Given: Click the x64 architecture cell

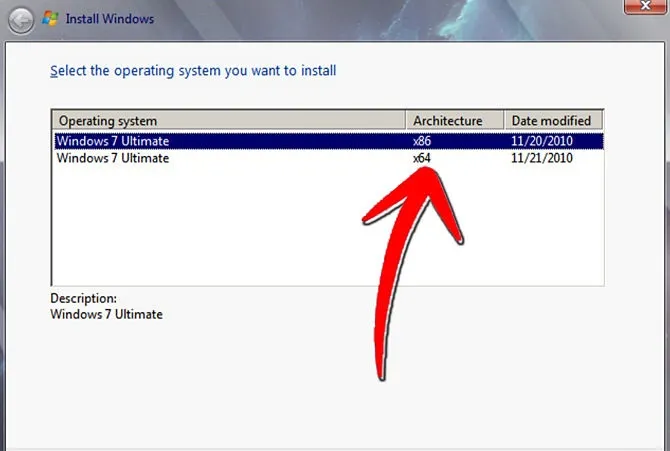Looking at the screenshot, I should pyautogui.click(x=422, y=158).
